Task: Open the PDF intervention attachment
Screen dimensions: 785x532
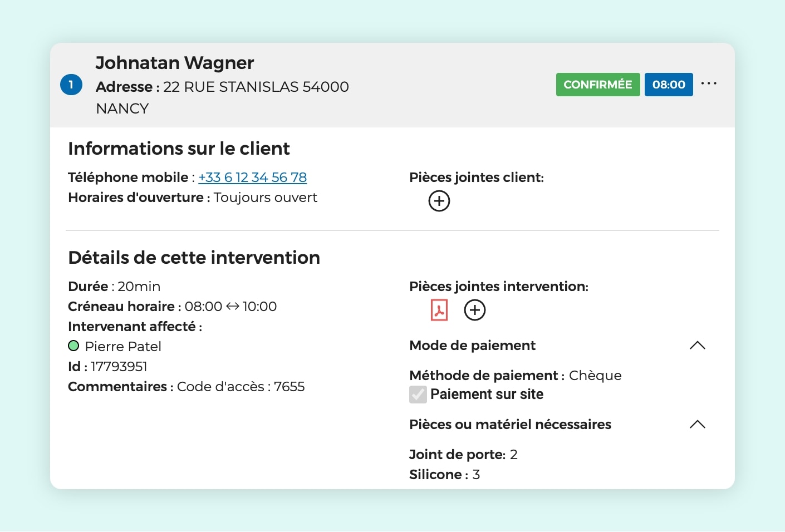Action: coord(439,310)
